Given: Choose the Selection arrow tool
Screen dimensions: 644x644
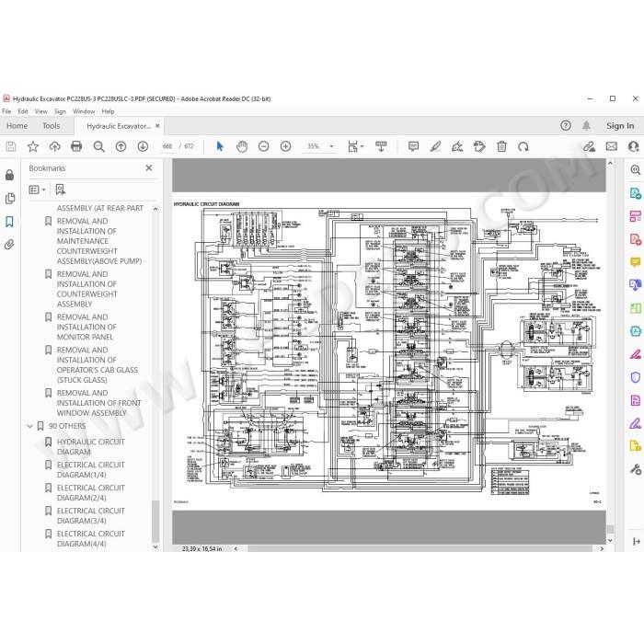Looking at the screenshot, I should 220,146.
